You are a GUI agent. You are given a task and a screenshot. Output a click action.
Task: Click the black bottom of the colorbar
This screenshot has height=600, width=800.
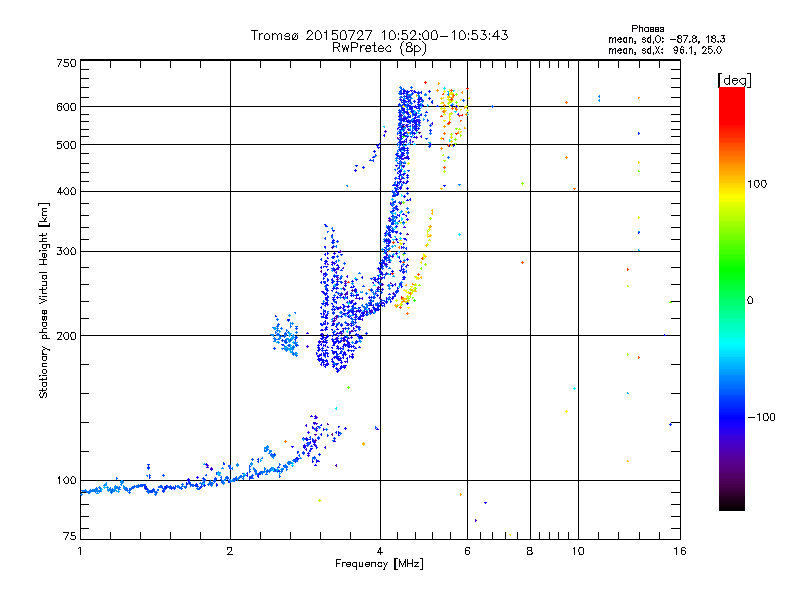pos(732,503)
